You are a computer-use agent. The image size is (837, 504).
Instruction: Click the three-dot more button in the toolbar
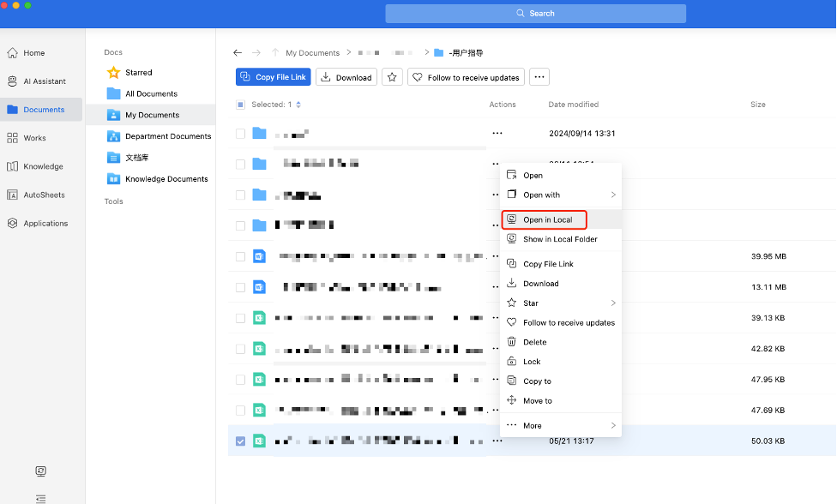pos(539,77)
